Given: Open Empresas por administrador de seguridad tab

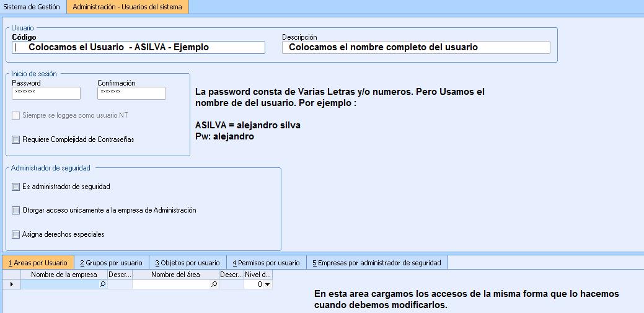Looking at the screenshot, I should click(x=377, y=263).
